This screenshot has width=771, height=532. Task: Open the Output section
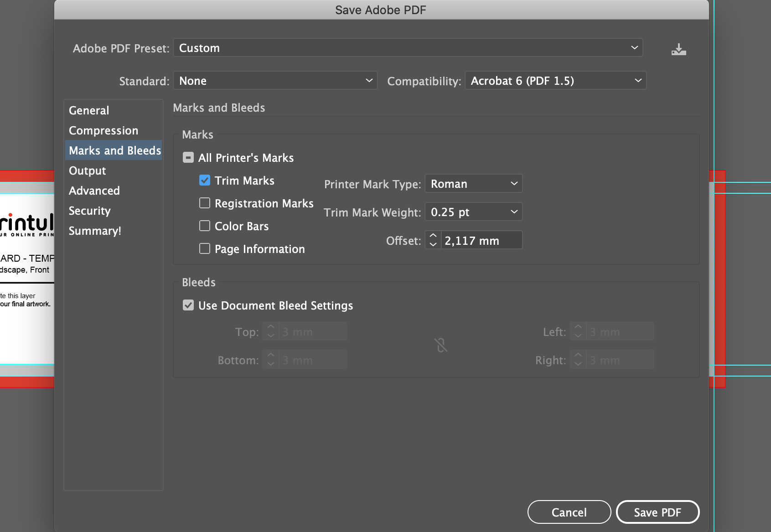[x=114, y=170]
